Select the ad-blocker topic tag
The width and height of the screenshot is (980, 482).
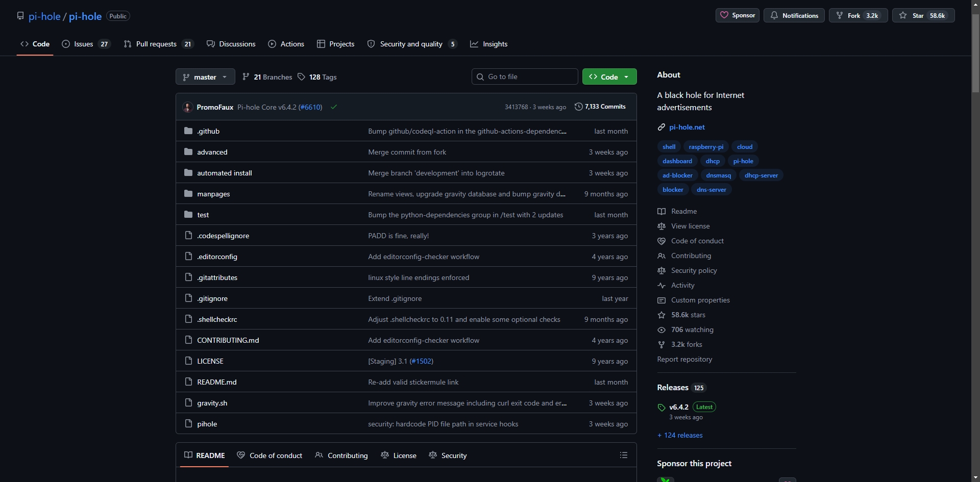[x=677, y=175]
